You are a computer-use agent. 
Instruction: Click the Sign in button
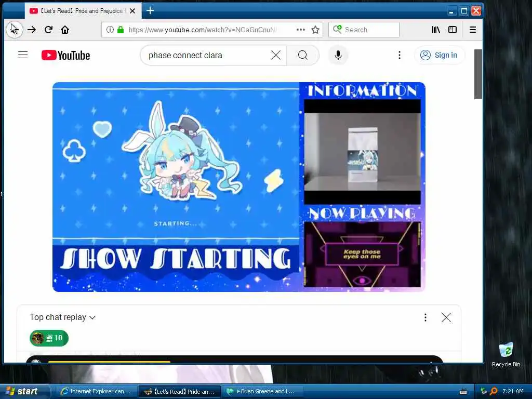tap(439, 55)
